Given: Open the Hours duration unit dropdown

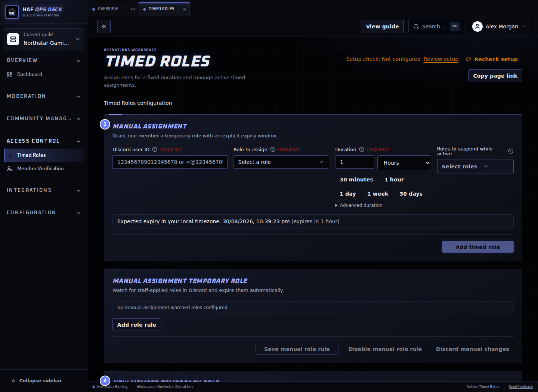Looking at the screenshot, I should [x=404, y=163].
